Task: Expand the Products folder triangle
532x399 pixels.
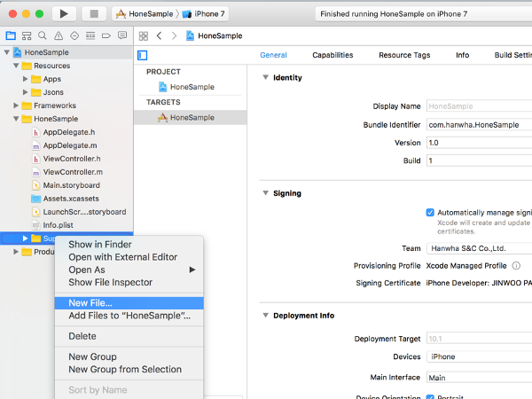Action: point(16,252)
